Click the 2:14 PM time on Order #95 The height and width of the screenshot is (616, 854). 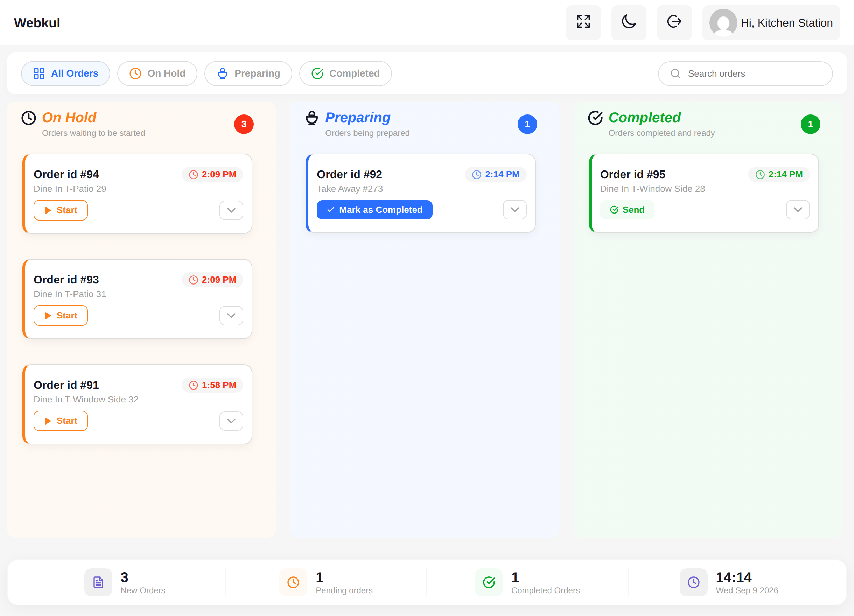779,174
